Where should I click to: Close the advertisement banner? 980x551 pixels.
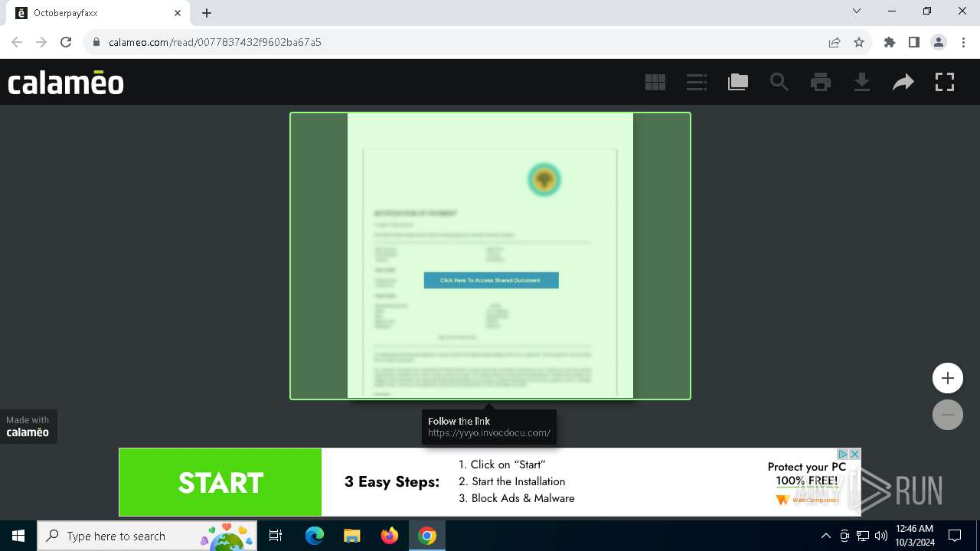point(855,454)
